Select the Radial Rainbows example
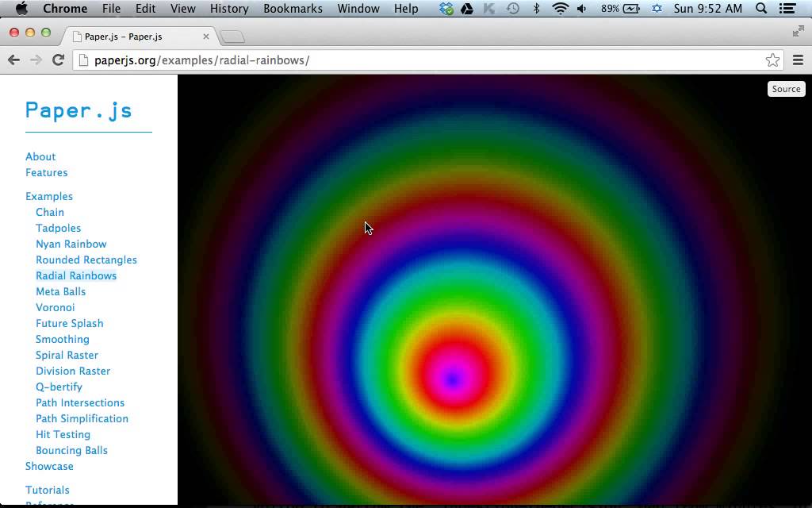 click(76, 275)
